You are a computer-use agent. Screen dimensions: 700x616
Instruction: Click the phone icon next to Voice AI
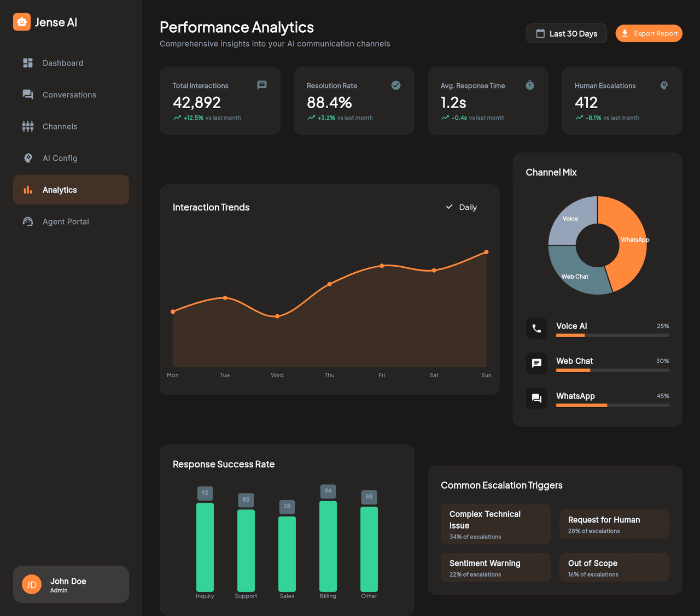[536, 328]
